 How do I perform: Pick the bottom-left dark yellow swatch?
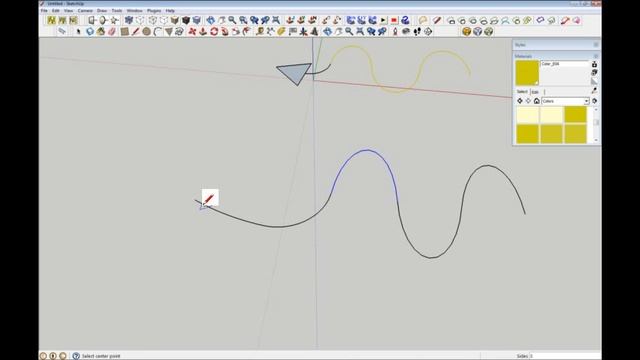click(527, 134)
